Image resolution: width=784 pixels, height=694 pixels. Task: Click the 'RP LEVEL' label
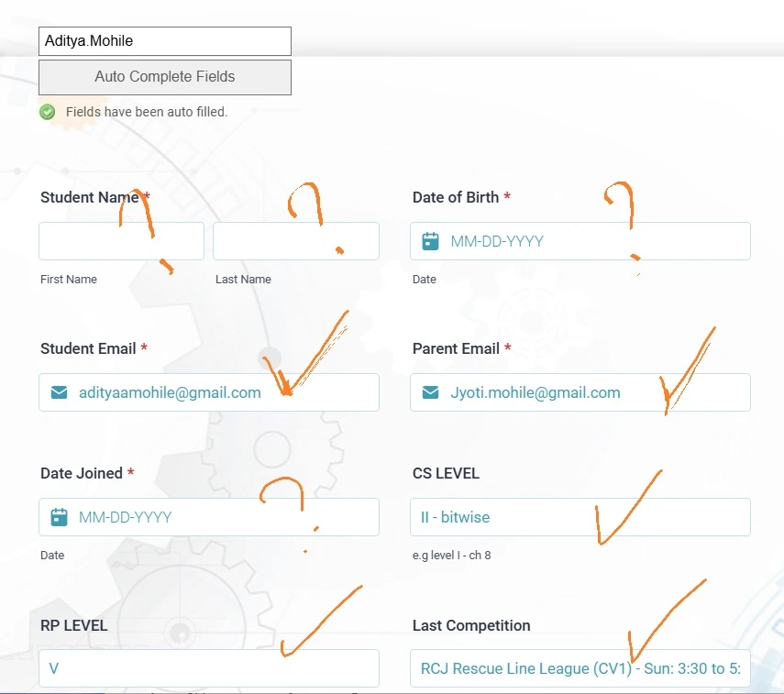[x=74, y=625]
